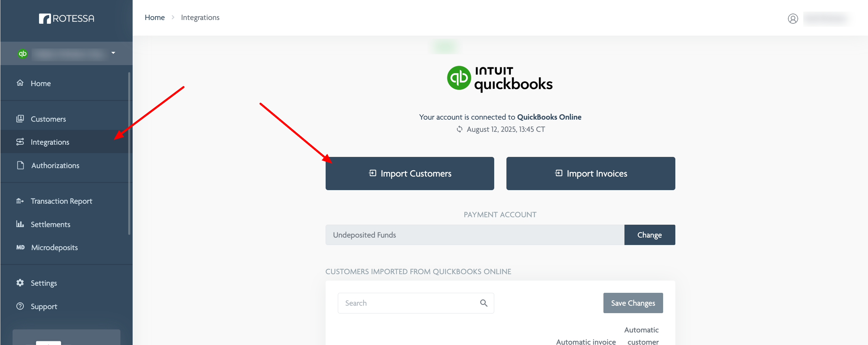Open the user profile icon
Viewport: 868px width, 345px height.
793,19
